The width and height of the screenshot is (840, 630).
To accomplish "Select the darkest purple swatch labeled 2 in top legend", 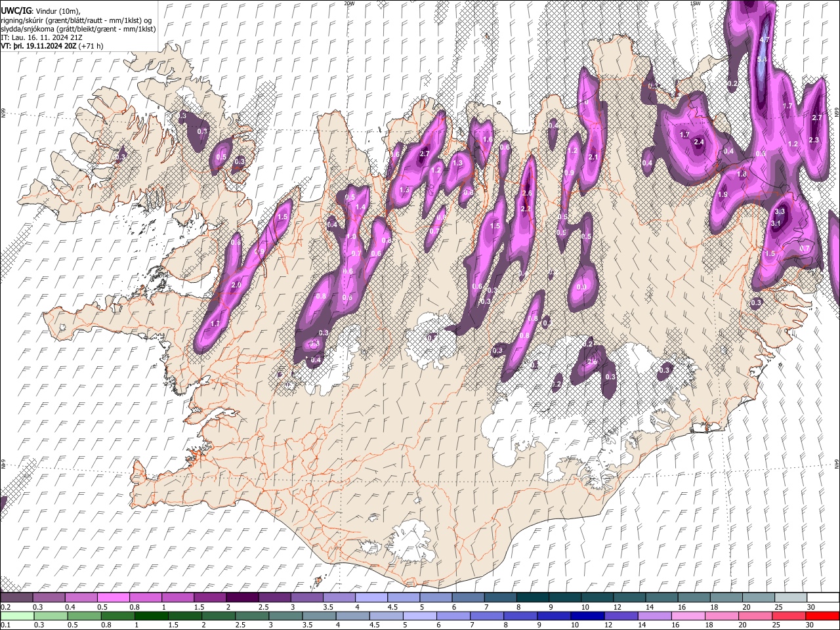I will point(241,597).
